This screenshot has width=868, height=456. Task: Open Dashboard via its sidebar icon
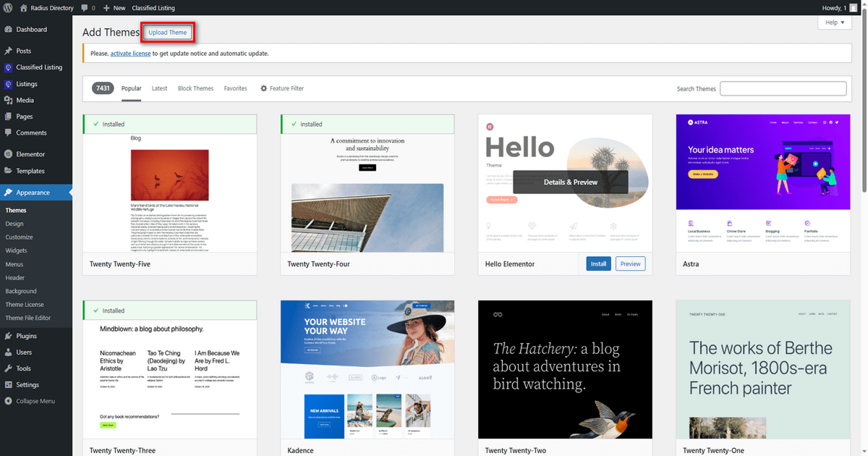pyautogui.click(x=8, y=30)
